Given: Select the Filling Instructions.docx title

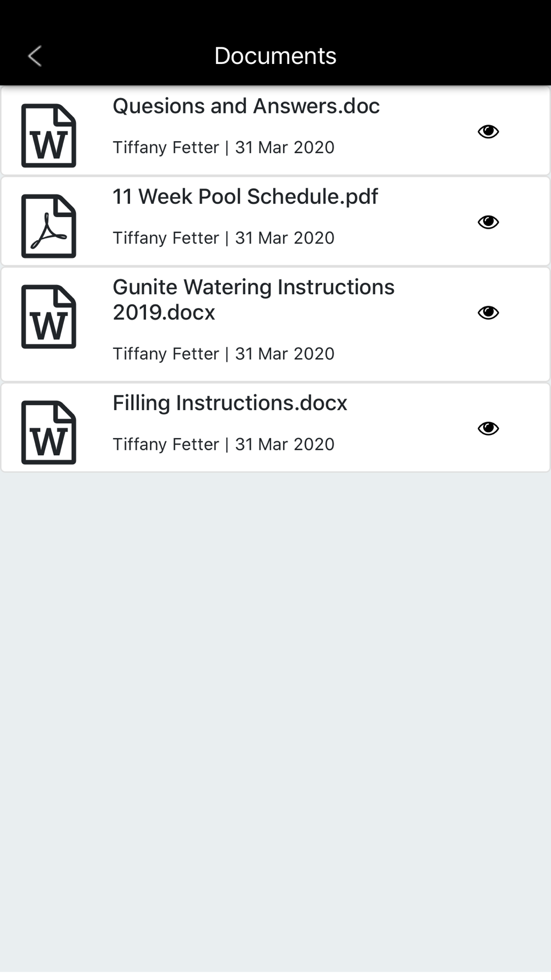Looking at the screenshot, I should point(230,403).
